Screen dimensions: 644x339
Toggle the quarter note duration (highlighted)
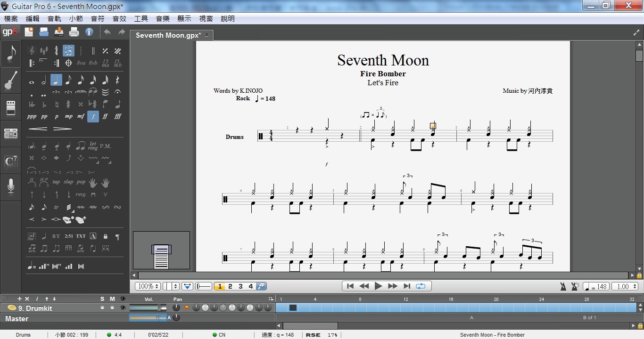pos(56,81)
